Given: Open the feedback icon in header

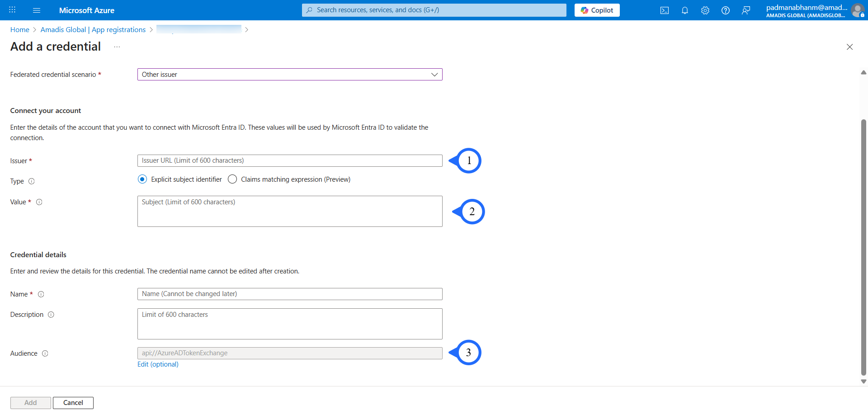Looking at the screenshot, I should [745, 10].
